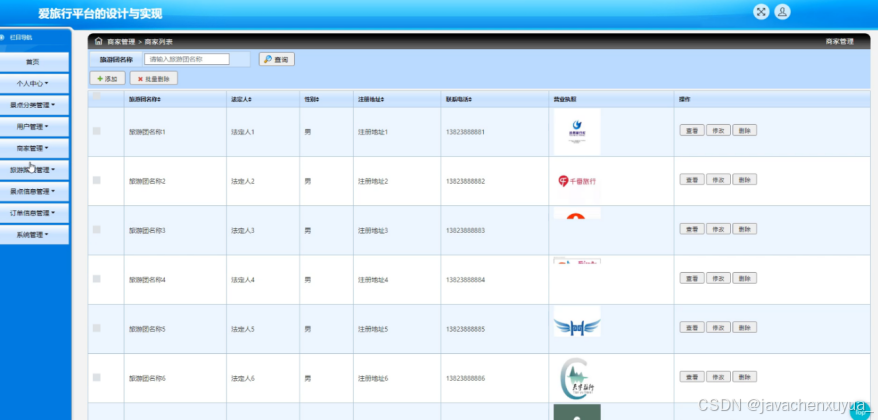Check the checkbox for 旅游团名称3 row
The height and width of the screenshot is (420, 878).
click(97, 229)
